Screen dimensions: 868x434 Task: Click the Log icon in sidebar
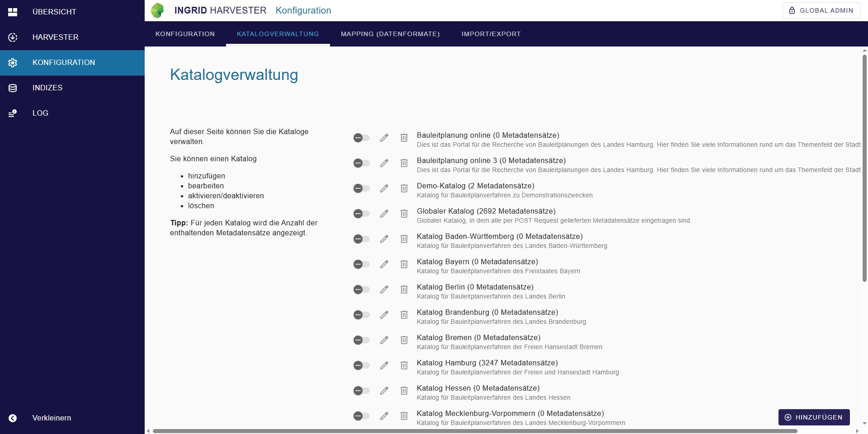pos(13,113)
